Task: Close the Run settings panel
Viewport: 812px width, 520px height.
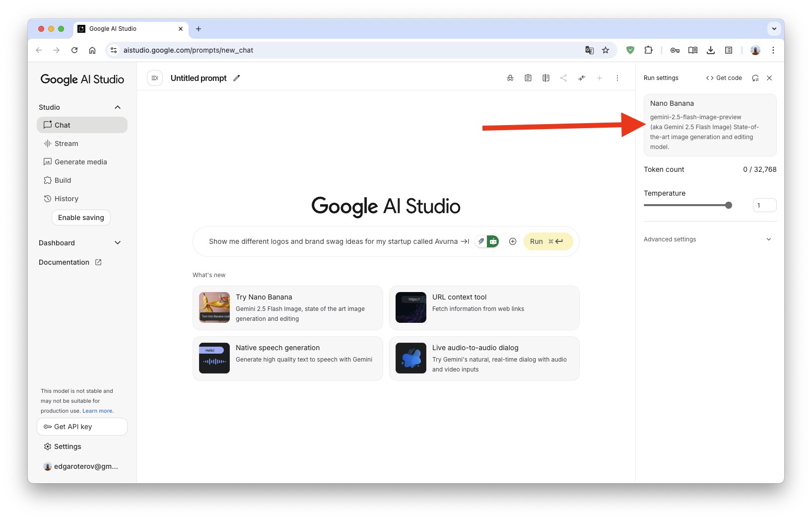Action: [x=769, y=78]
